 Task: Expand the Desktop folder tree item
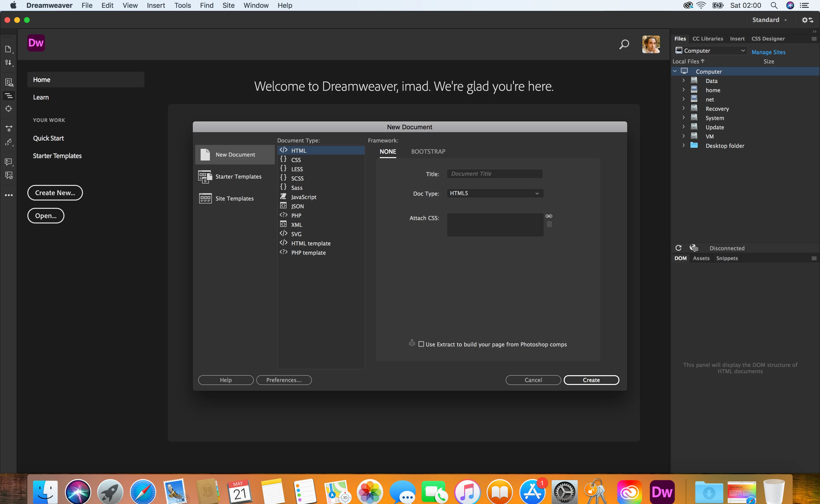pyautogui.click(x=683, y=145)
